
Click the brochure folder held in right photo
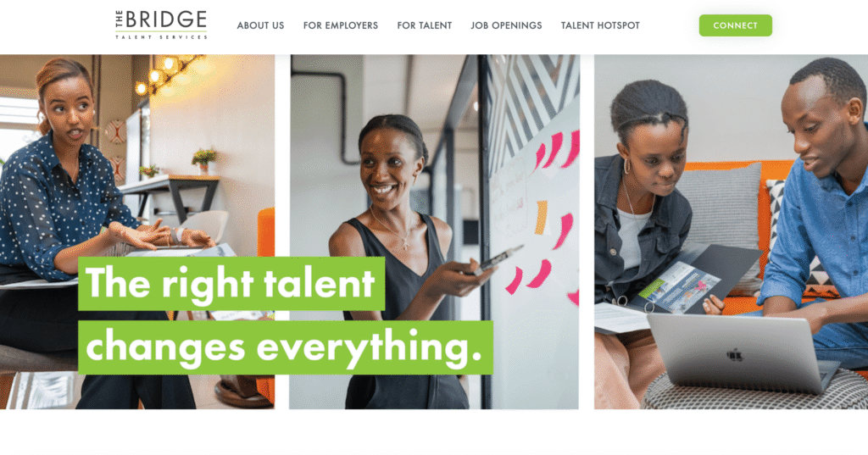692,280
